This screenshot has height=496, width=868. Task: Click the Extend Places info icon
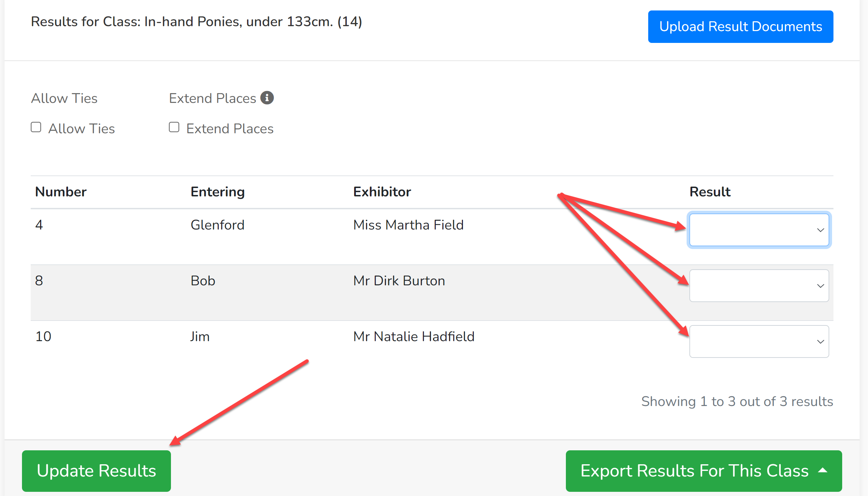coord(267,98)
